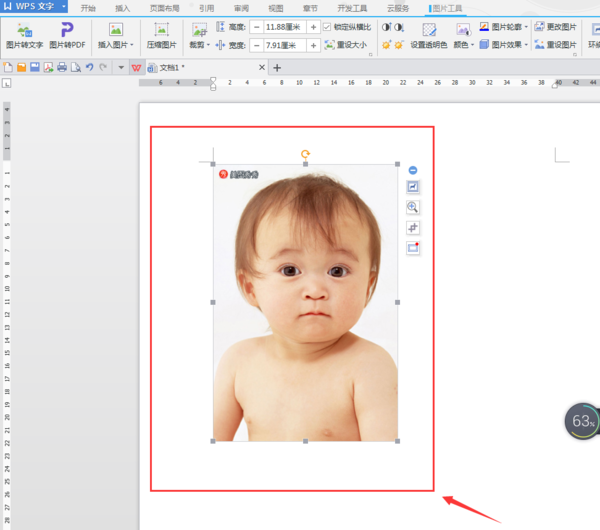Click the zoom magnifier icon beside the picture
This screenshot has height=530, width=600.
(x=413, y=207)
